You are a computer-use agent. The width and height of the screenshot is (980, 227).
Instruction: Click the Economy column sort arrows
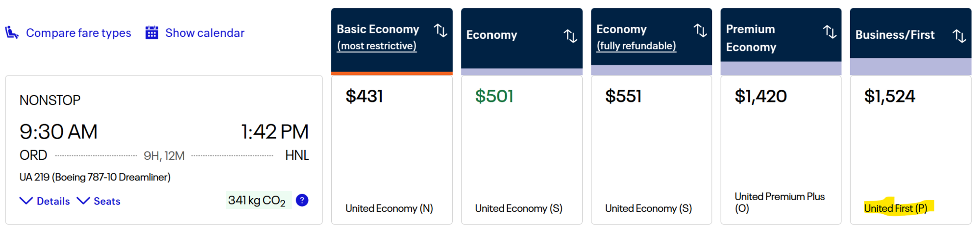click(x=570, y=36)
